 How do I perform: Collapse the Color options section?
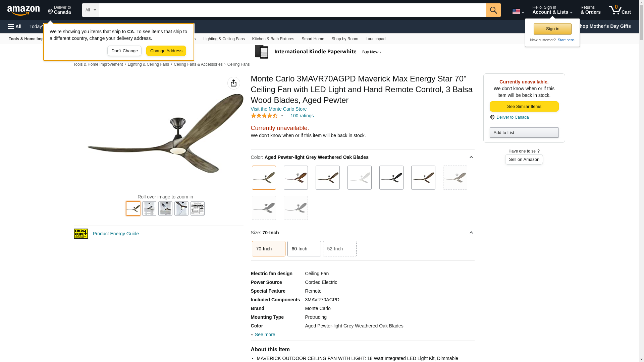pos(471,157)
